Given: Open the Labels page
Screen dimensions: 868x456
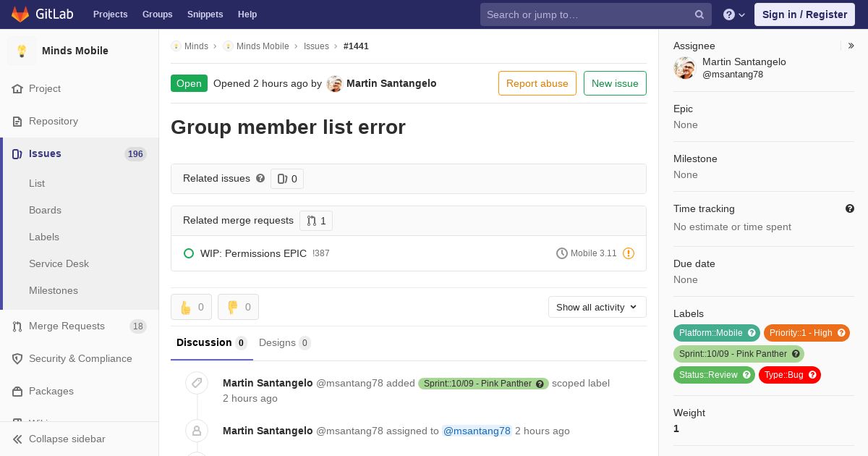Looking at the screenshot, I should [44, 237].
